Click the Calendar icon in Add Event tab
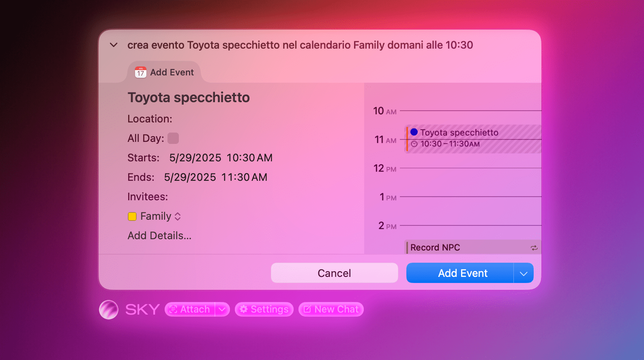Image resolution: width=644 pixels, height=360 pixels. 140,72
